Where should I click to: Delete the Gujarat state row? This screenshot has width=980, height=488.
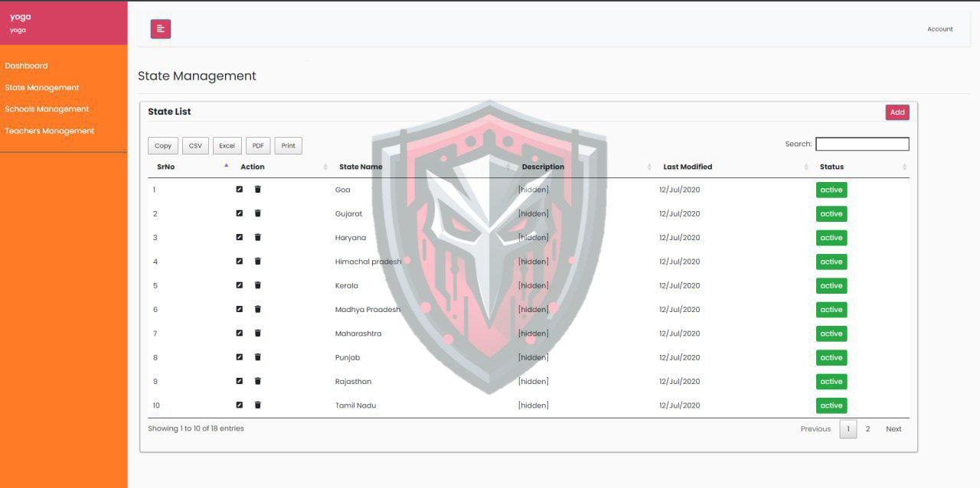click(x=258, y=213)
